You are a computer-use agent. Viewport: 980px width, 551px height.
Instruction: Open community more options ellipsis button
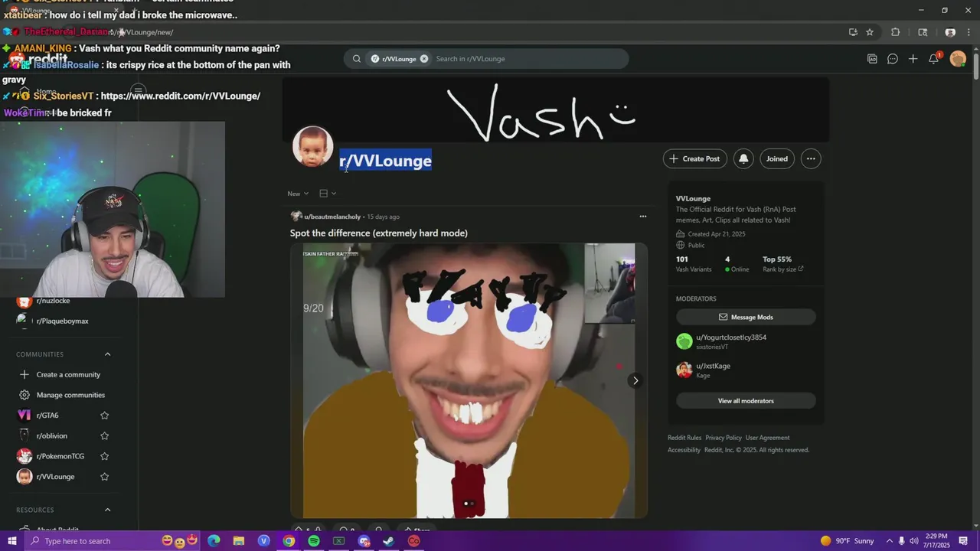pos(811,158)
